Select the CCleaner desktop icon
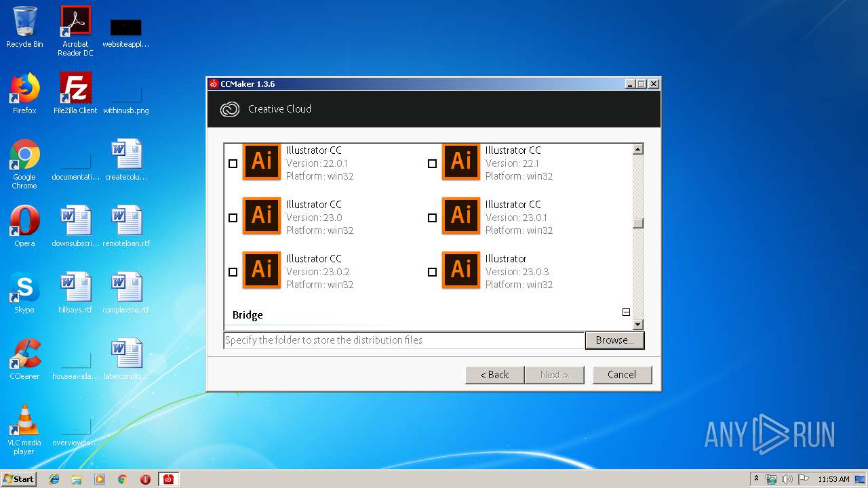The height and width of the screenshot is (488, 868). [24, 359]
